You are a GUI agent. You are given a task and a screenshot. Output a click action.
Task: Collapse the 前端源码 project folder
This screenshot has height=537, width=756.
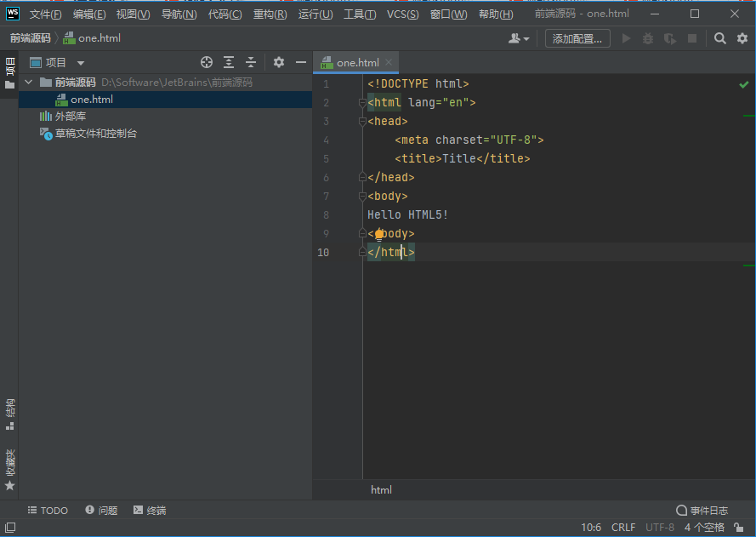point(28,83)
